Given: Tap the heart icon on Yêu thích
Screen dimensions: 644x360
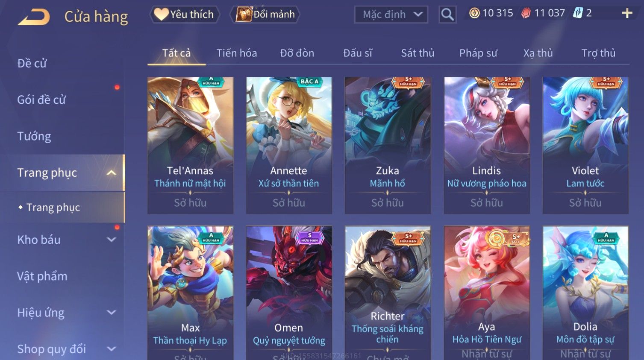Looking at the screenshot, I should [x=161, y=14].
